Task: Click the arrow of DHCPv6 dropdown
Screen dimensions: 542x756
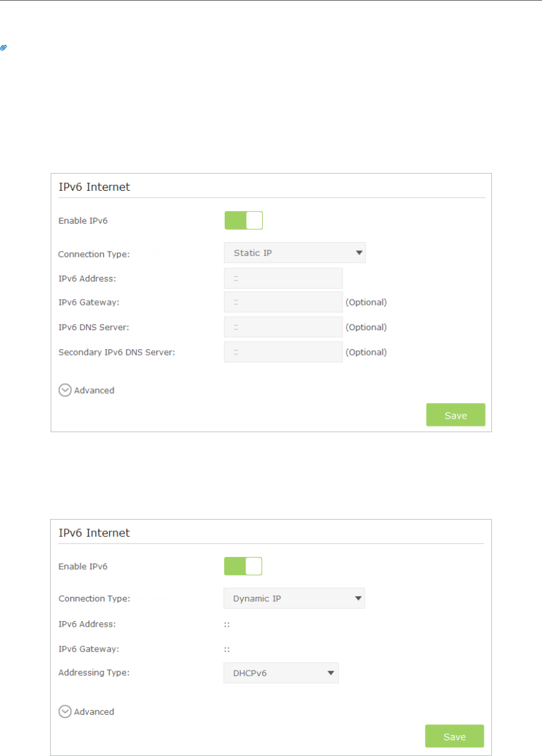Action: tap(331, 673)
